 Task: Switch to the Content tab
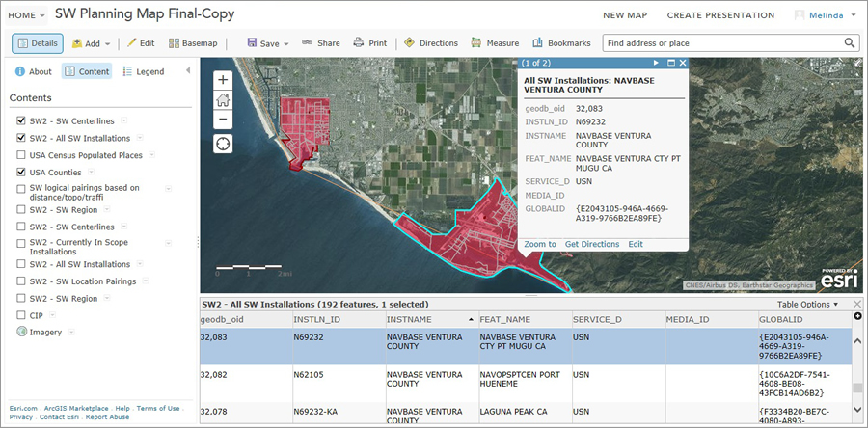[87, 71]
